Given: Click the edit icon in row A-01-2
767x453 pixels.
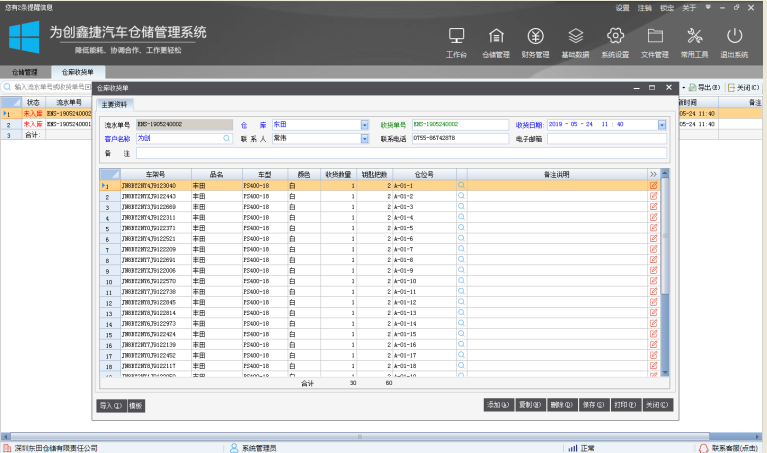Looking at the screenshot, I should click(654, 196).
